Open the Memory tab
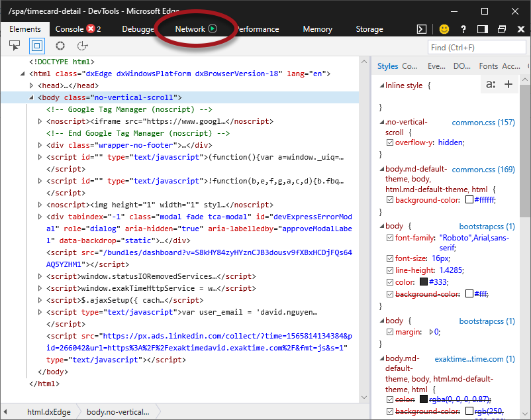Image resolution: width=531 pixels, height=420 pixels. pos(317,29)
